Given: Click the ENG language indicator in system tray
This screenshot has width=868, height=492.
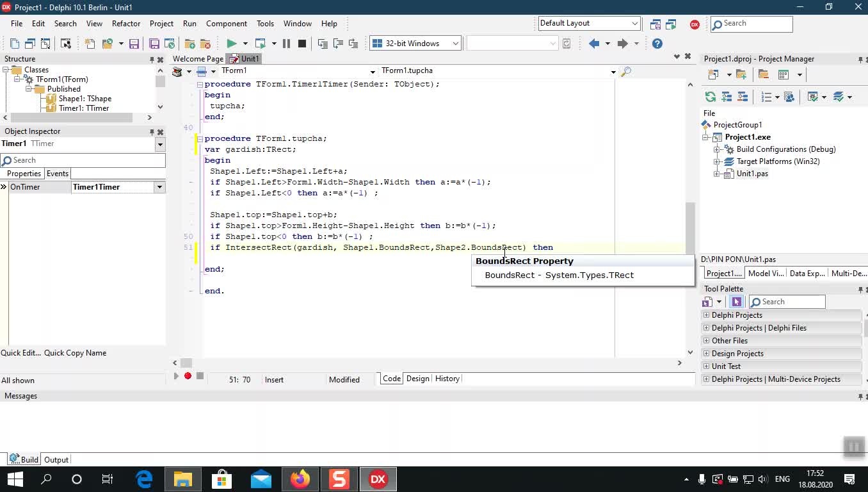Looking at the screenshot, I should 782,479.
